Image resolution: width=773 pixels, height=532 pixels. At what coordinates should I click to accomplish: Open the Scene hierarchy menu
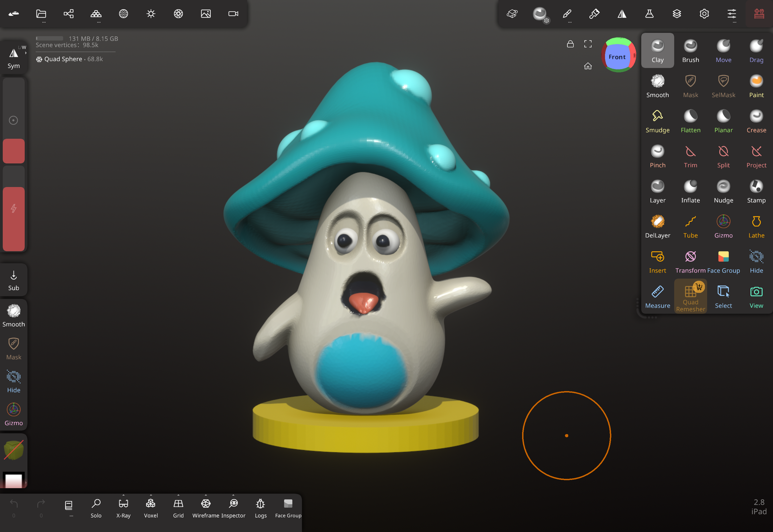pyautogui.click(x=69, y=14)
